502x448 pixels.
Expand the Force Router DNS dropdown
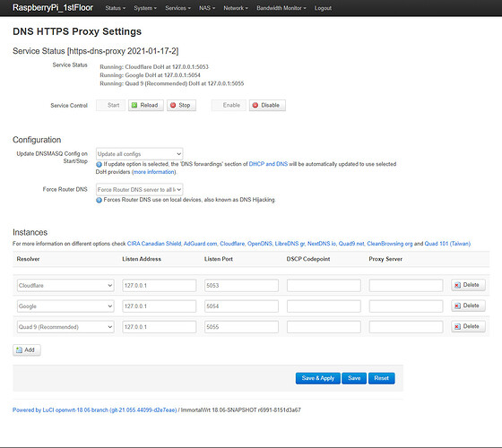point(139,189)
